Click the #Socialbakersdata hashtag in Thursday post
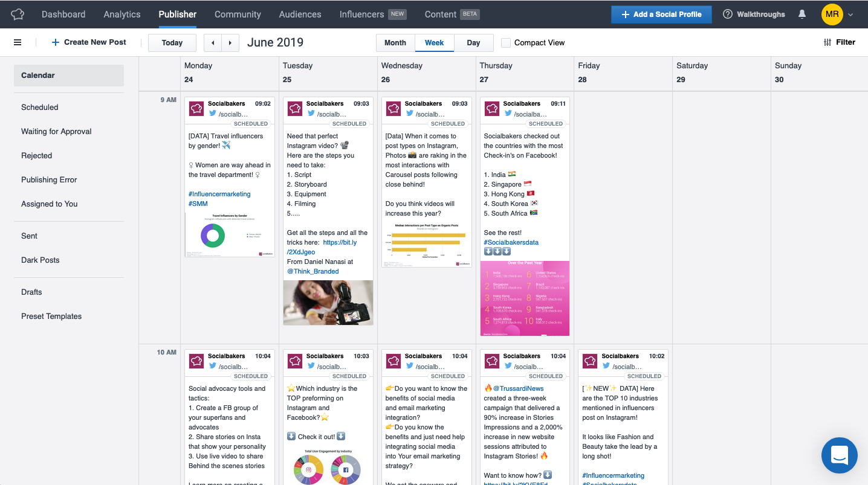This screenshot has width=868, height=485. pos(511,242)
